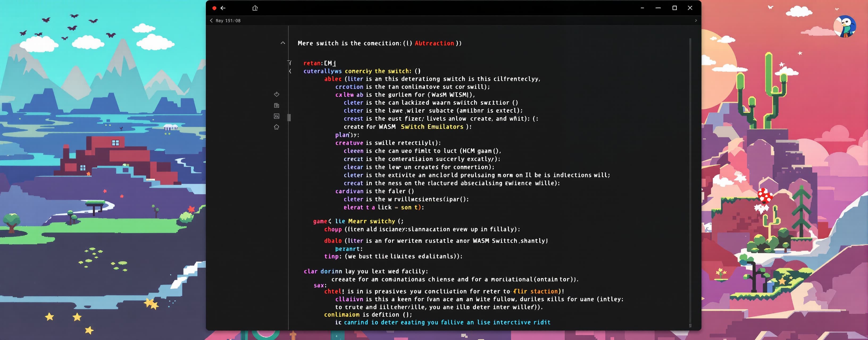Screen dimensions: 868x340
Task: Click the 'tinp:' keyword
Action: click(333, 256)
